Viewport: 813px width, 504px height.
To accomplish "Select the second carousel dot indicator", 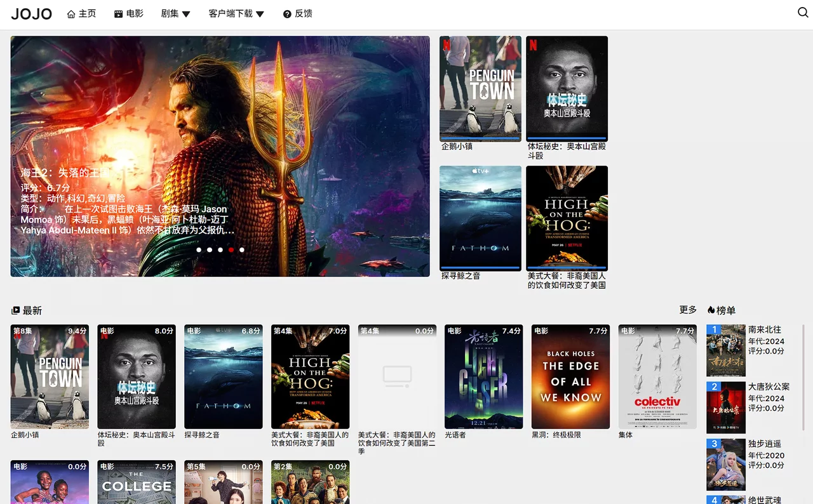I will coord(210,250).
